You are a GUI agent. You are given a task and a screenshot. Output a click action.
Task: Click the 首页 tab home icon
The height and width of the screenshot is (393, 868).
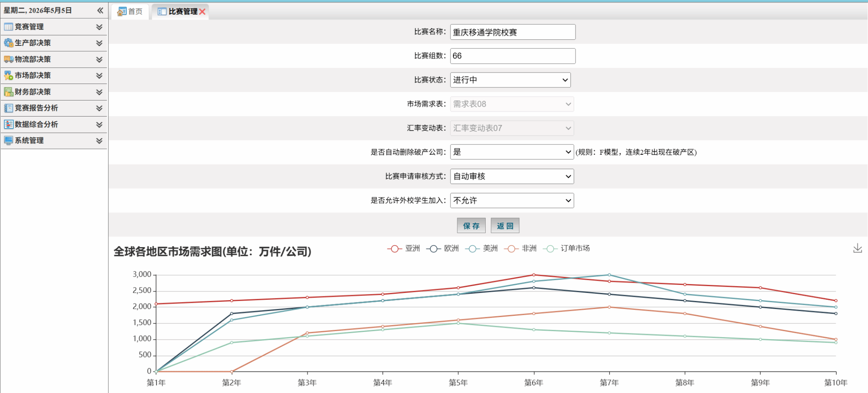click(x=122, y=11)
